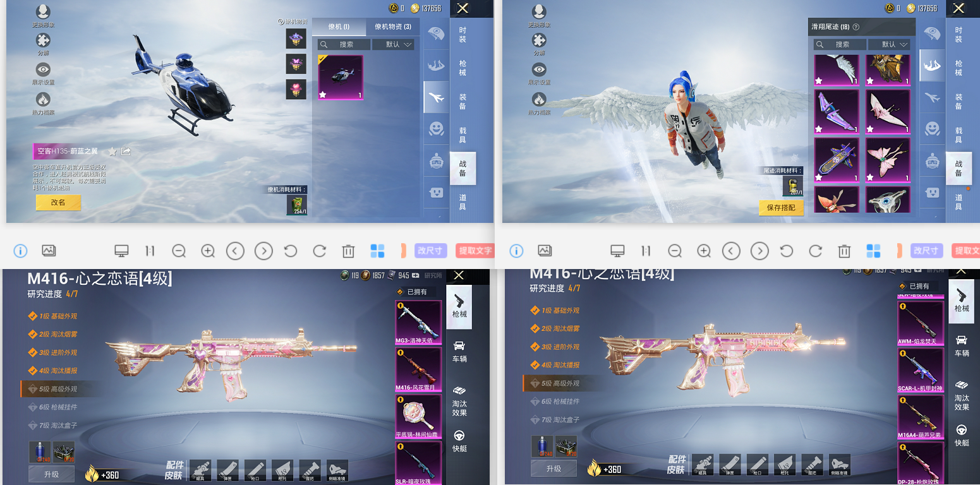The image size is (980, 485).
Task: Select the heart-topped supply crate icon
Action: tap(296, 90)
